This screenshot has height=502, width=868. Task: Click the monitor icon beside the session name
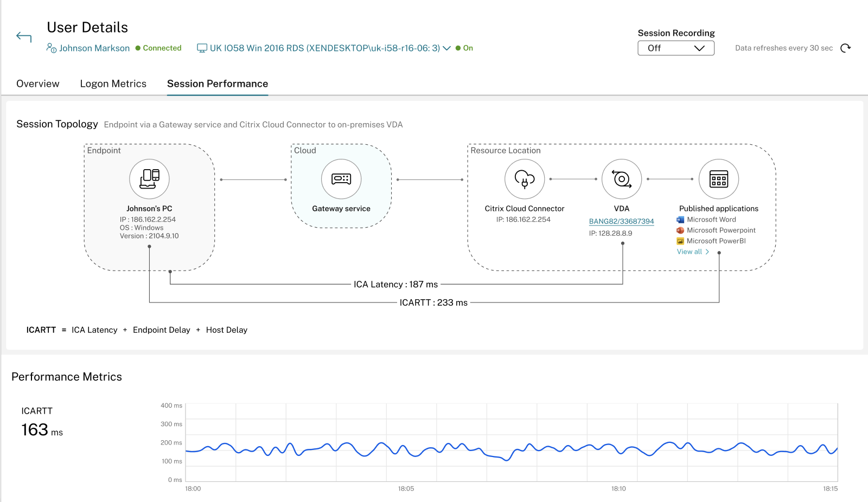[202, 48]
